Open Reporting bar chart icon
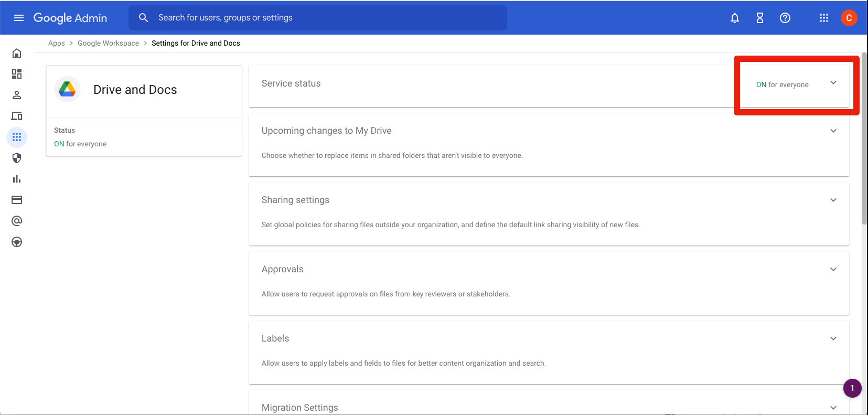Image resolution: width=868 pixels, height=415 pixels. point(17,179)
